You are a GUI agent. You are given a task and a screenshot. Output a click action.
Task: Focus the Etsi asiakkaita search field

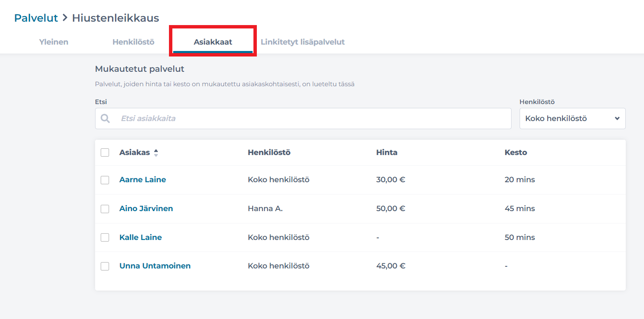(x=312, y=119)
